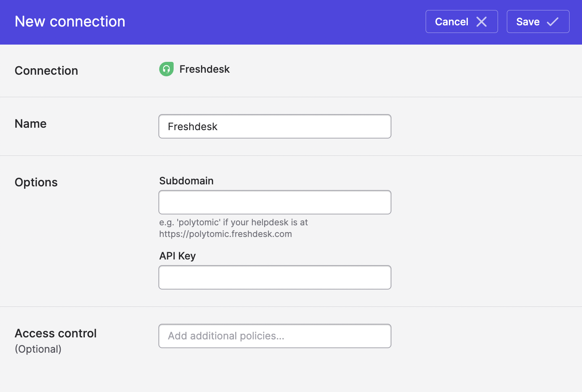Click into the Subdomain text box
The height and width of the screenshot is (392, 582).
click(x=275, y=202)
